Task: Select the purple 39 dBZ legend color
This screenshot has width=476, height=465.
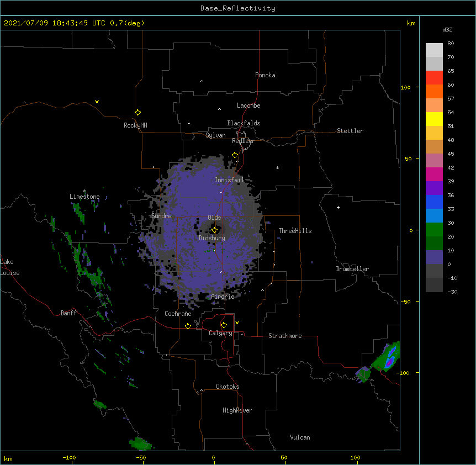Action: point(434,188)
